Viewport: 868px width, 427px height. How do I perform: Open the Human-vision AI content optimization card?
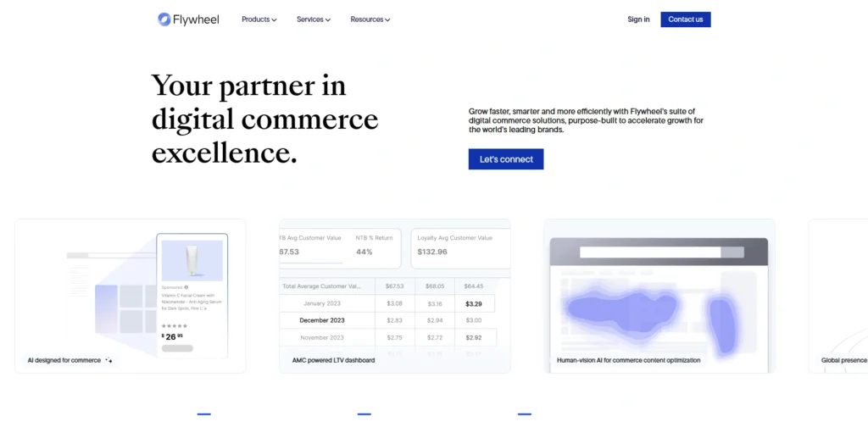pyautogui.click(x=659, y=296)
